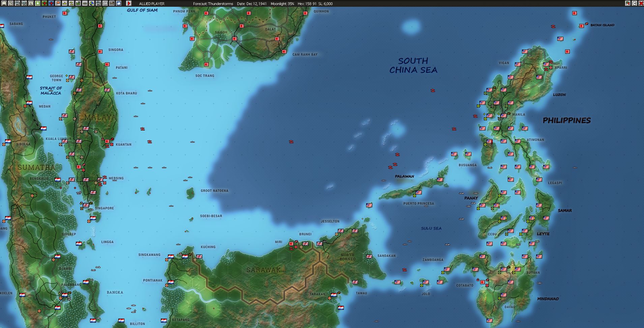Select the Dutch flag at Billiton

point(121,321)
